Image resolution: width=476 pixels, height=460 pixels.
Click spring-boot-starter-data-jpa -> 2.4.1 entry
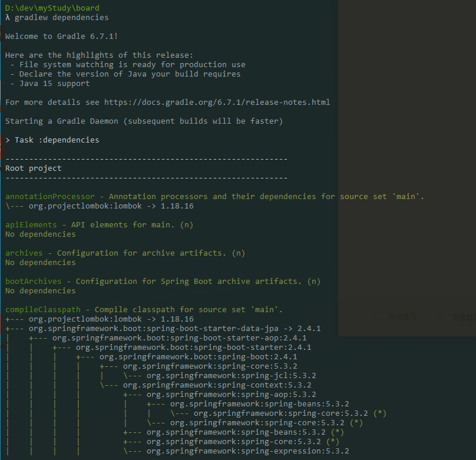[174, 328]
